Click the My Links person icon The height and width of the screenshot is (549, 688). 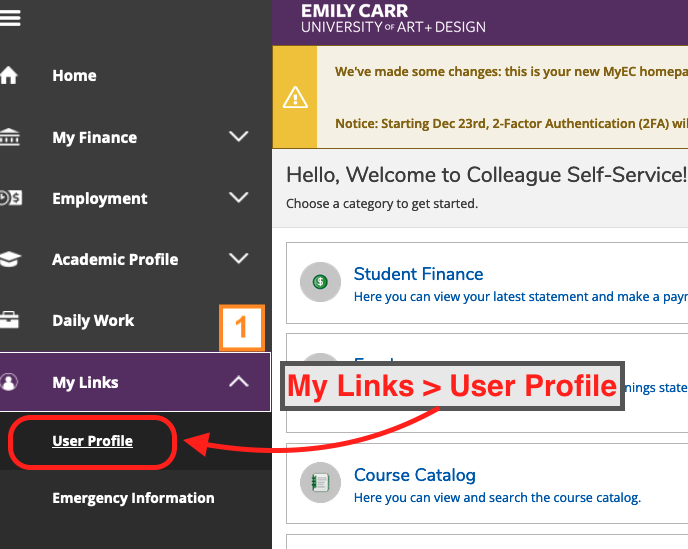pos(9,381)
